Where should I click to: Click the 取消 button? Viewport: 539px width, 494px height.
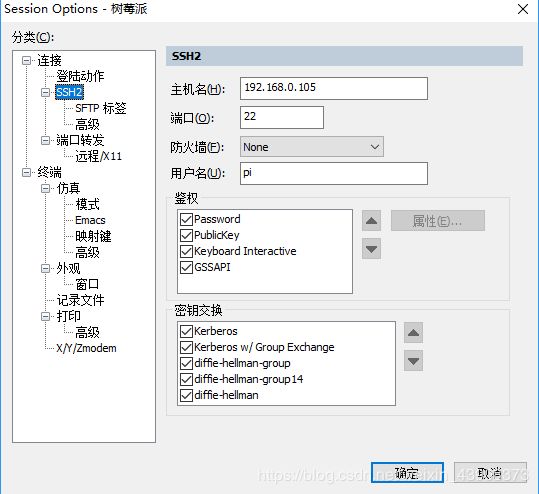click(x=490, y=473)
